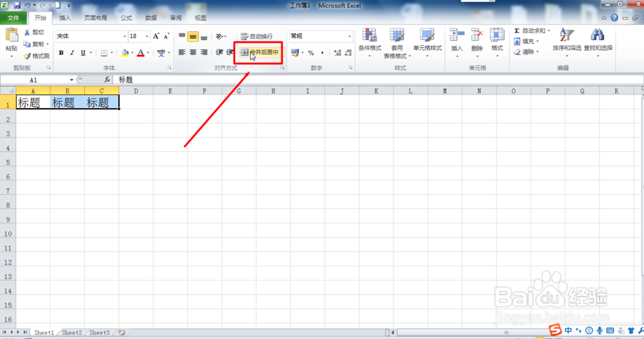
Task: Click AutoSum (自动求和)
Action: click(x=530, y=31)
